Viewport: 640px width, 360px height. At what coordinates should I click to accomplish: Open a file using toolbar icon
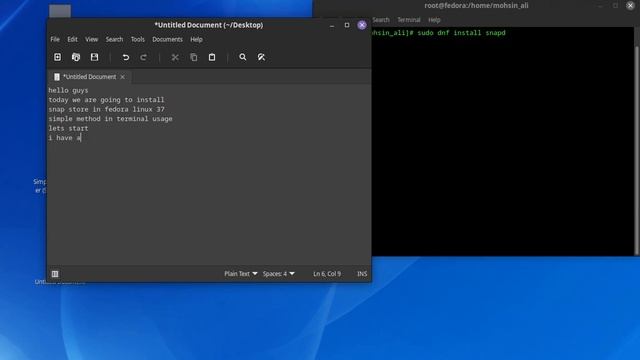point(76,57)
